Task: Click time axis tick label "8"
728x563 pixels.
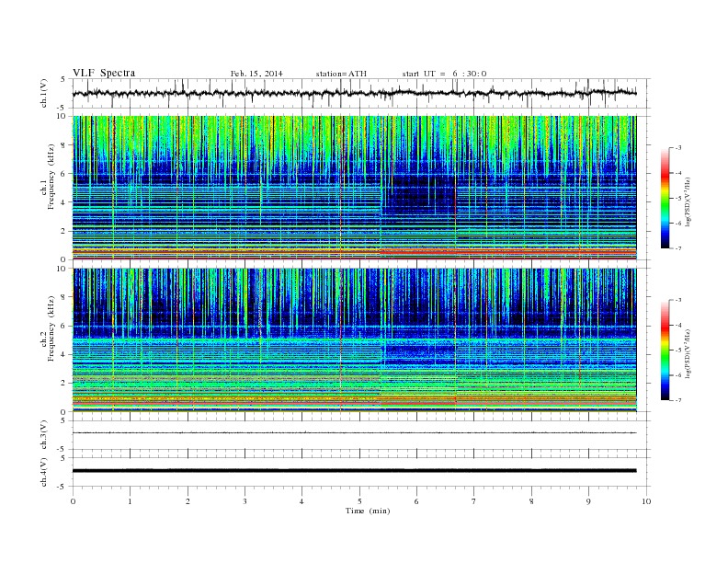Action: tap(531, 501)
